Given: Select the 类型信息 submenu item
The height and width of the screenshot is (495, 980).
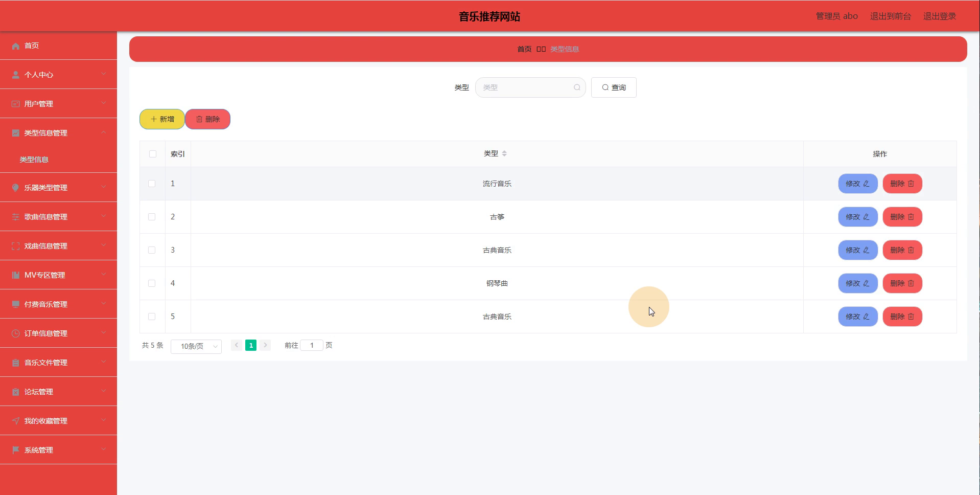Looking at the screenshot, I should (58, 160).
